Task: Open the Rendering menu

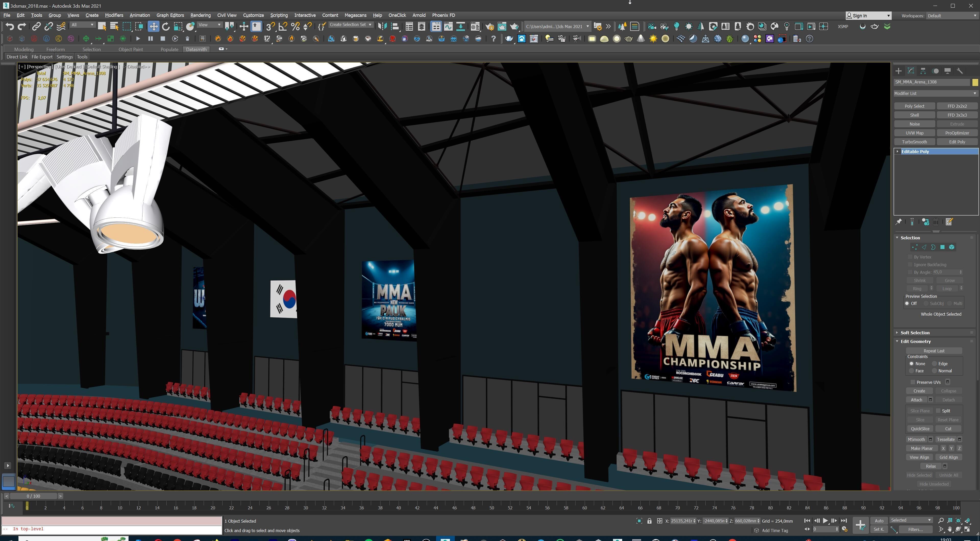Action: coord(201,15)
